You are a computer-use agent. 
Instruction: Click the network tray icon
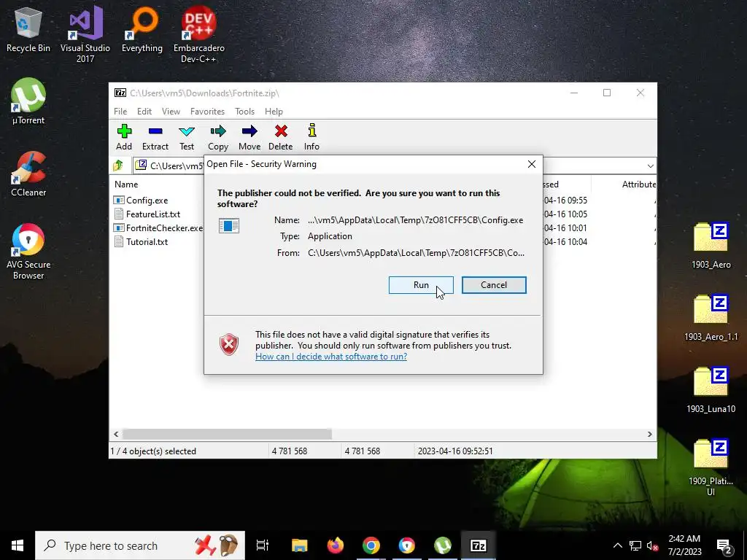coord(635,545)
